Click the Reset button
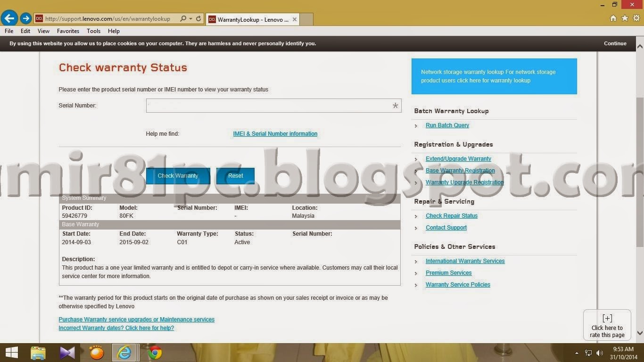644x362 pixels. click(235, 176)
